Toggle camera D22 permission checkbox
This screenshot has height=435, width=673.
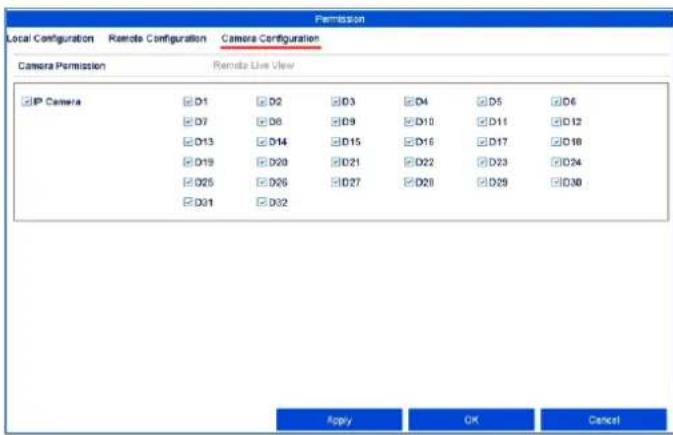(409, 162)
